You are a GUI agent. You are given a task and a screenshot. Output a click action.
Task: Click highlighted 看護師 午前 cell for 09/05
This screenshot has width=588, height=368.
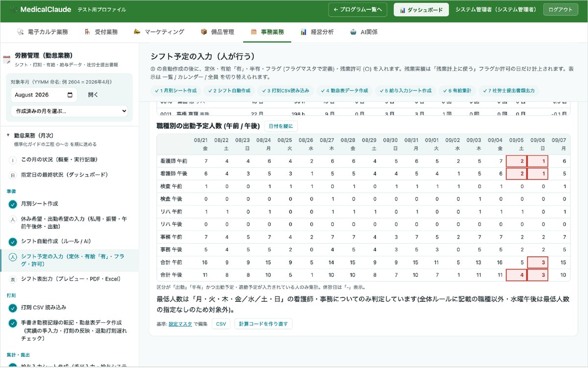coord(516,161)
